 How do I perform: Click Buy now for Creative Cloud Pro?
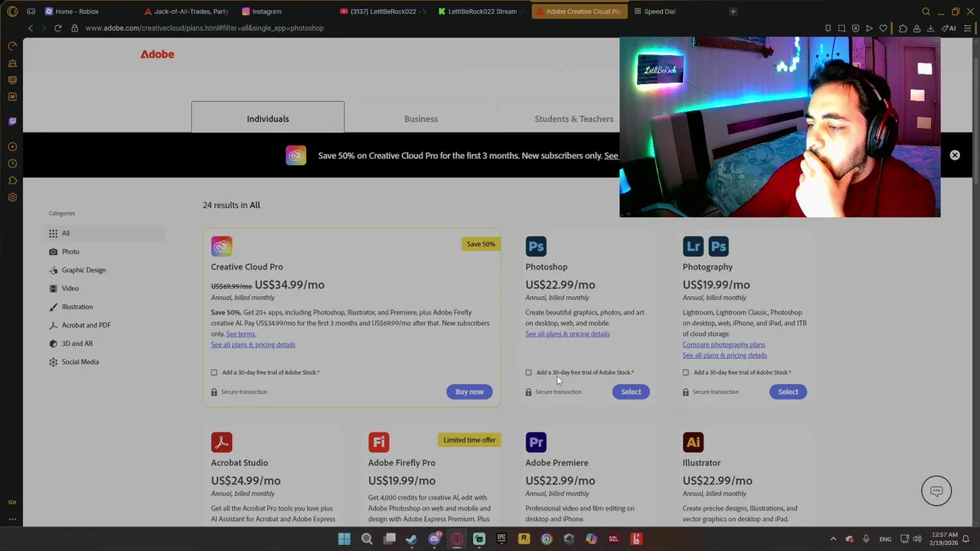click(469, 392)
